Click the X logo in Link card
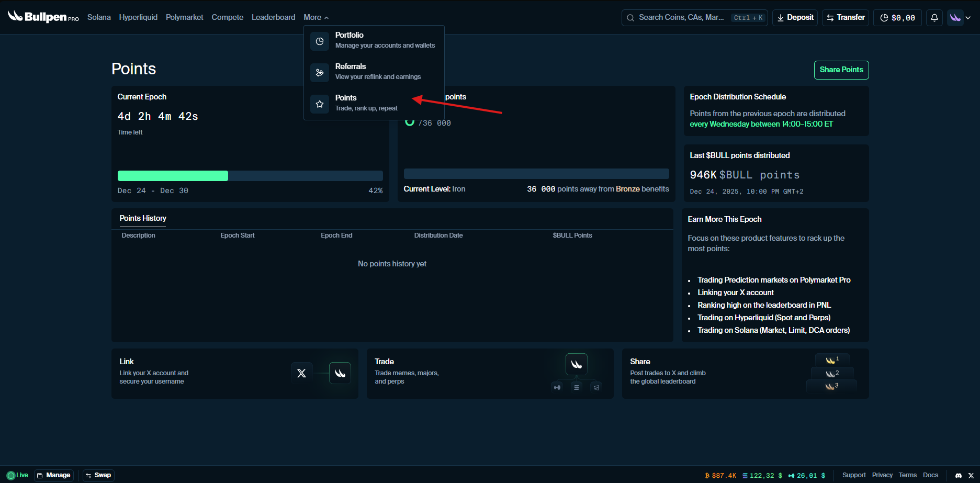This screenshot has width=980, height=483. coord(301,373)
